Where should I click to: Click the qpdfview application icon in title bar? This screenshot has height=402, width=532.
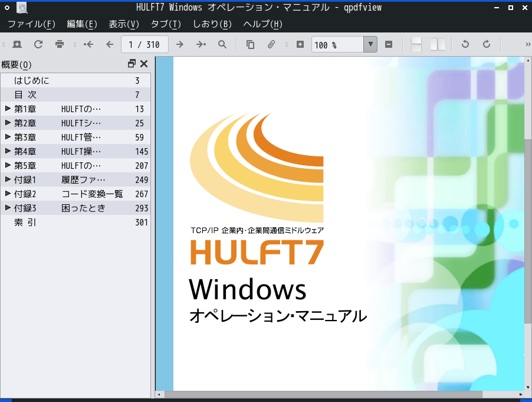22,8
